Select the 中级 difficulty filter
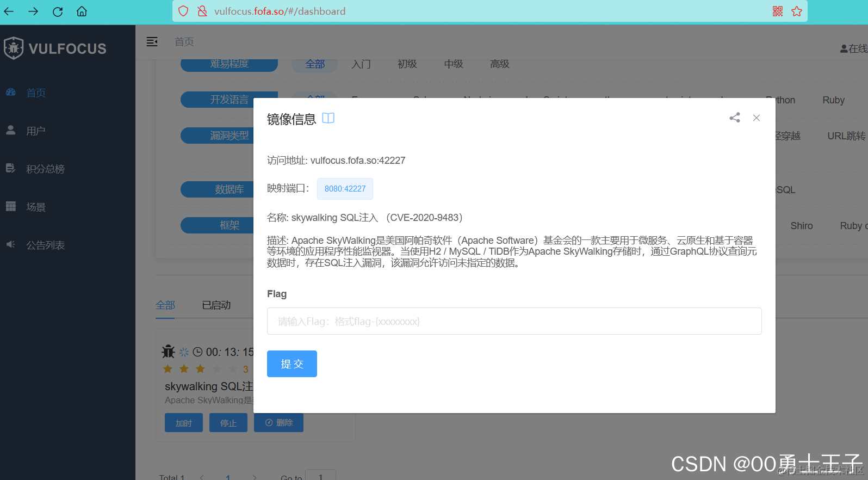 [x=454, y=64]
